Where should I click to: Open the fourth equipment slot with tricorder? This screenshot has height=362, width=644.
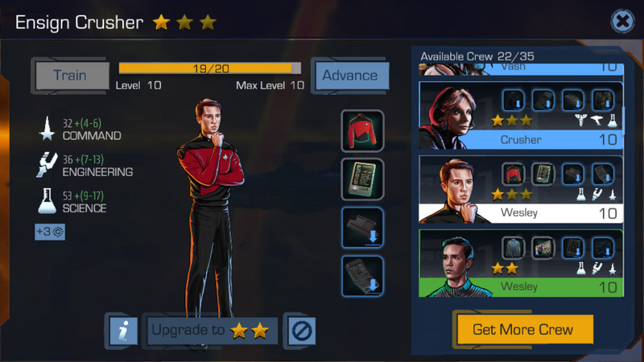click(x=362, y=276)
